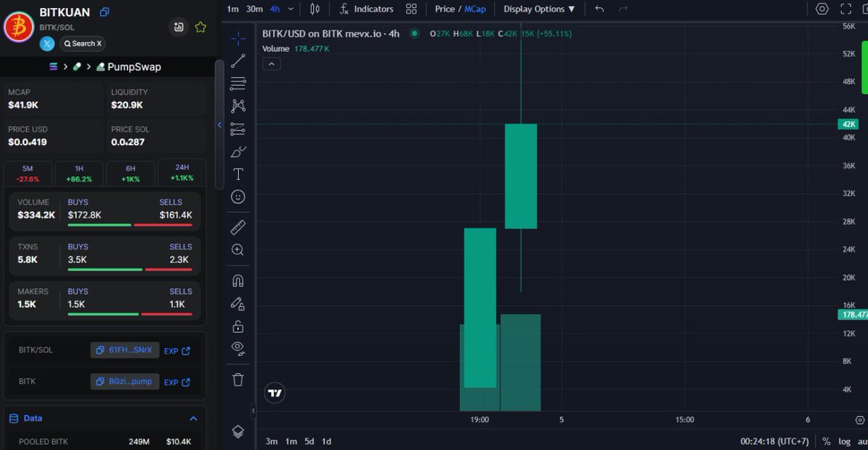Copy the BITKUAN token name
Viewport: 868px width, 450px height.
(105, 12)
